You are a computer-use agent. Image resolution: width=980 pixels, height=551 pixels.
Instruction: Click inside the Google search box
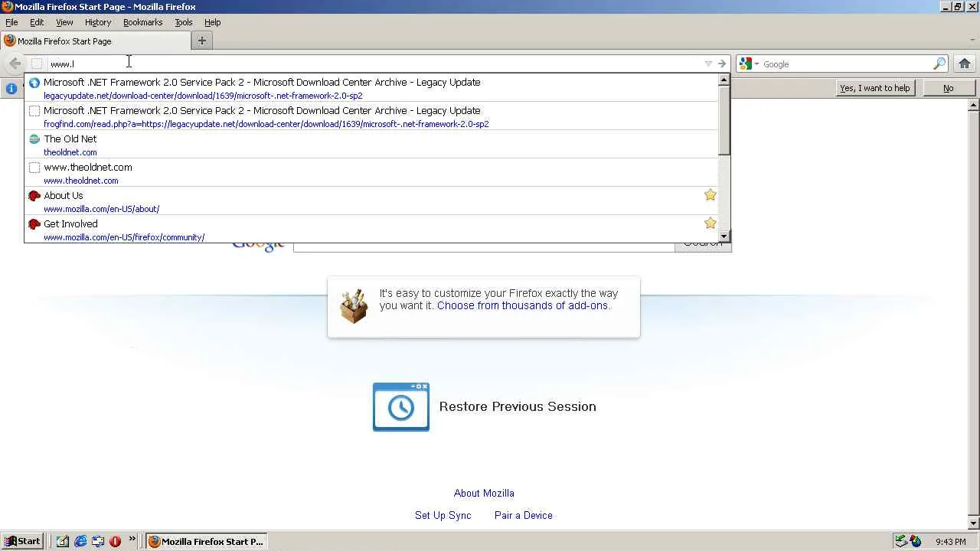pyautogui.click(x=846, y=64)
